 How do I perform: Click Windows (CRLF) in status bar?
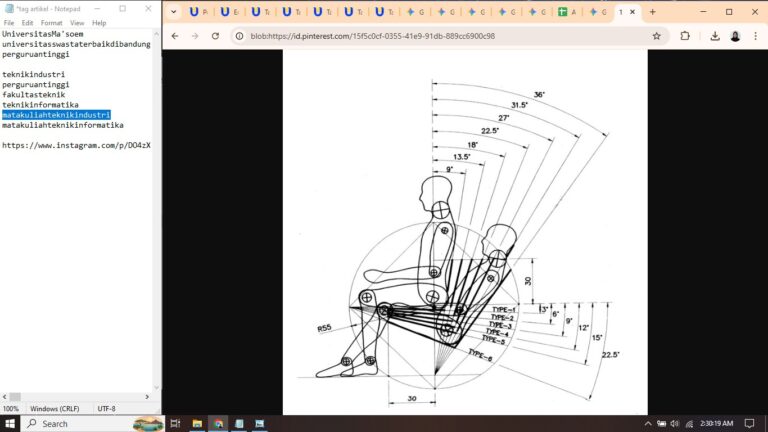pos(54,409)
